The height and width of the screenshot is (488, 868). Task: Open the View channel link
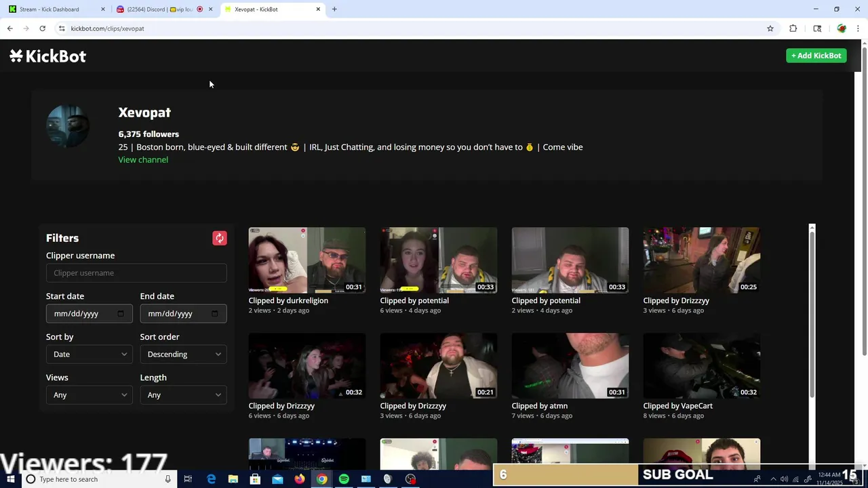click(143, 160)
